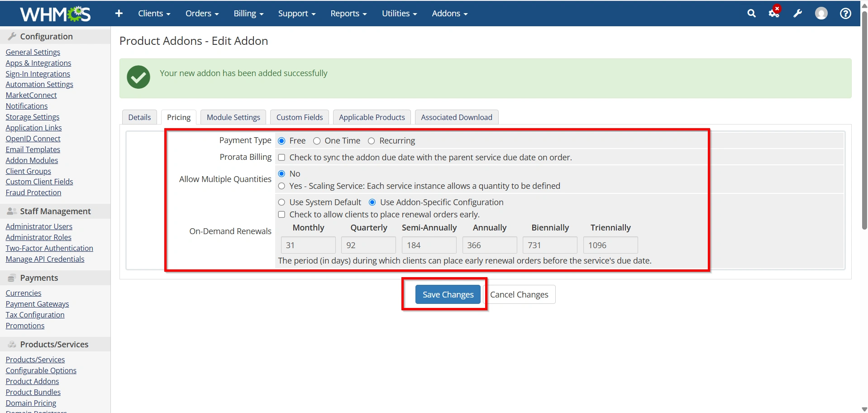Select Recurring payment type

[x=372, y=141]
